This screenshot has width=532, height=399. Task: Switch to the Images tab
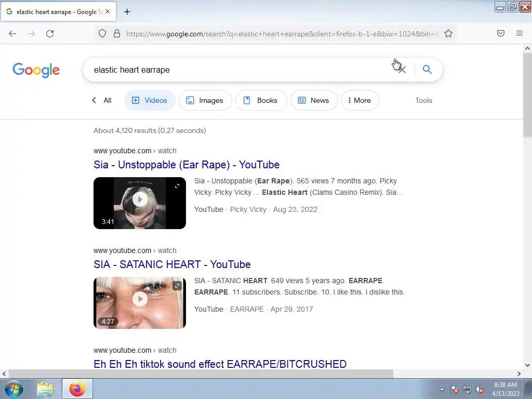[205, 100]
